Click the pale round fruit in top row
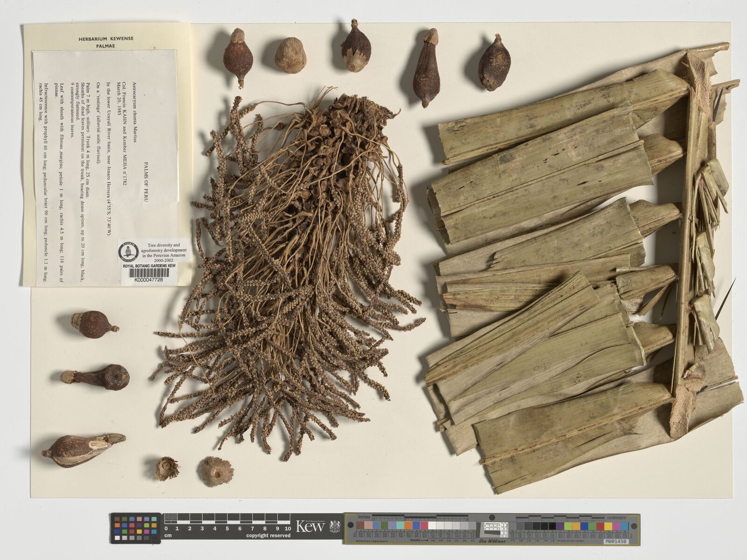This screenshot has width=747, height=560. pyautogui.click(x=290, y=55)
